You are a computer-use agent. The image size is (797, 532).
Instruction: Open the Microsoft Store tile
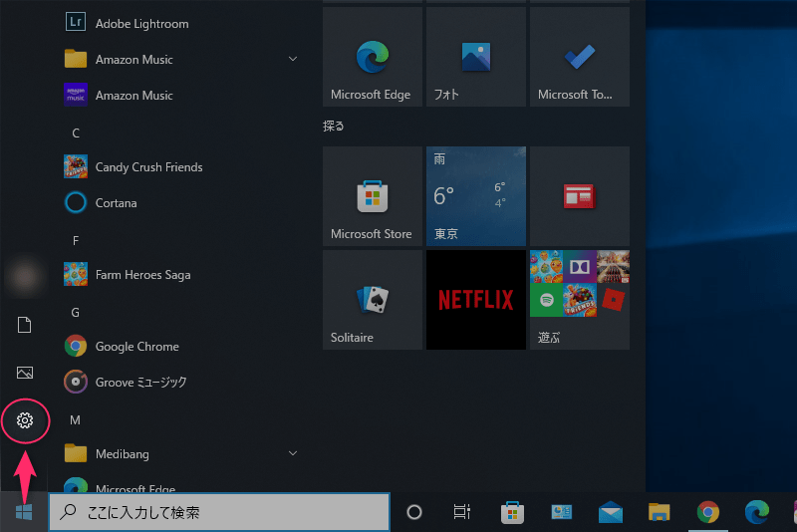coord(373,196)
